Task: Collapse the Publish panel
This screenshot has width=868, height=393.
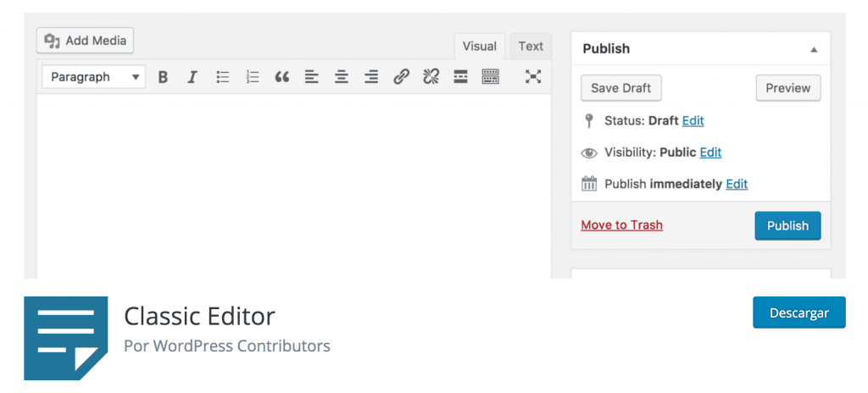Action: pos(814,49)
